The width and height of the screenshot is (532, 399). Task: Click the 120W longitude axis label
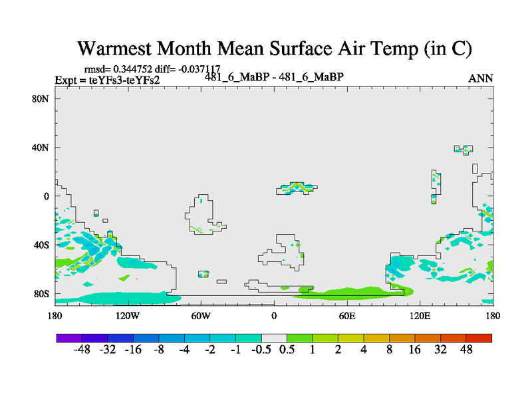tap(128, 315)
